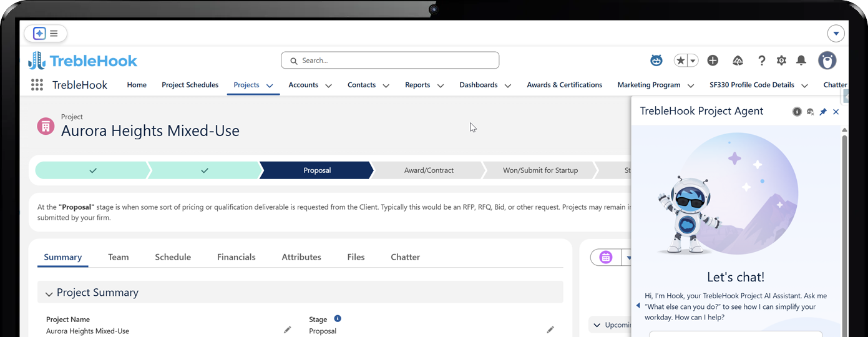Screen dimensions: 868x337
Task: Open the Setup gear icon
Action: 781,61
